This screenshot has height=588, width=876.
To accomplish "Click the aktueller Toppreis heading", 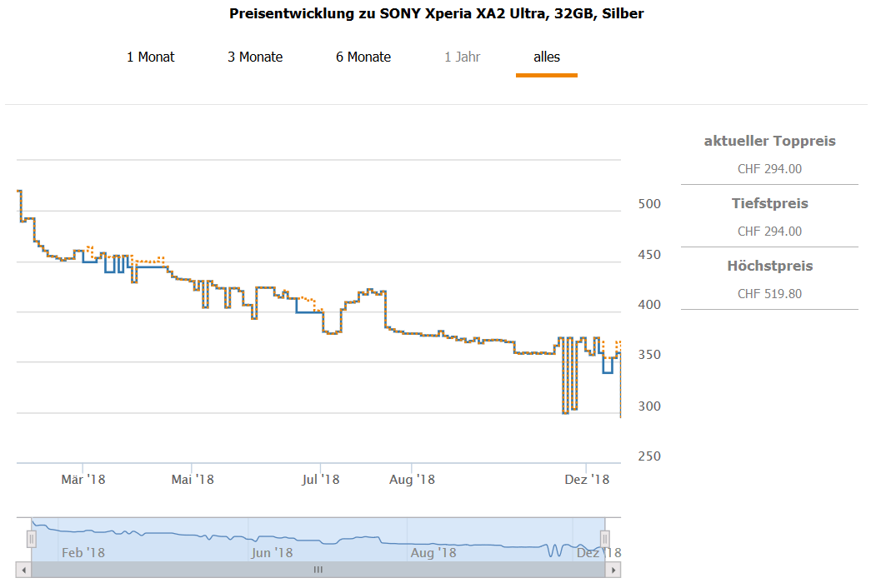I will [769, 142].
